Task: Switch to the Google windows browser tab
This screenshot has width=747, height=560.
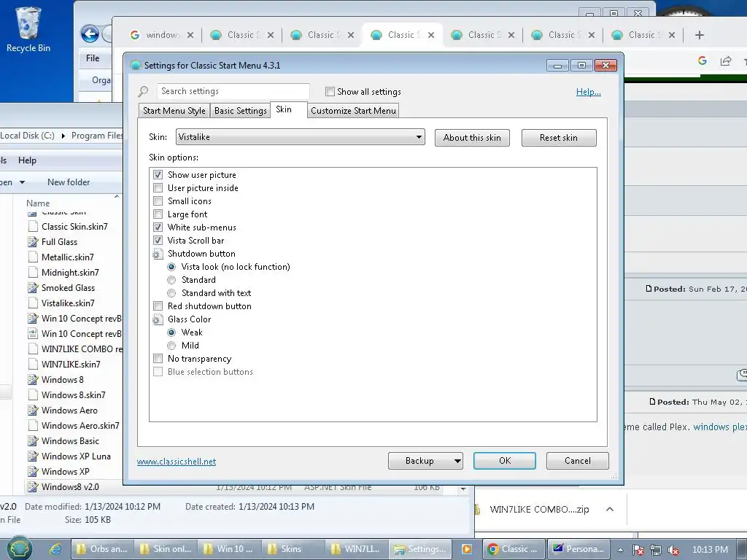Action: tap(161, 35)
